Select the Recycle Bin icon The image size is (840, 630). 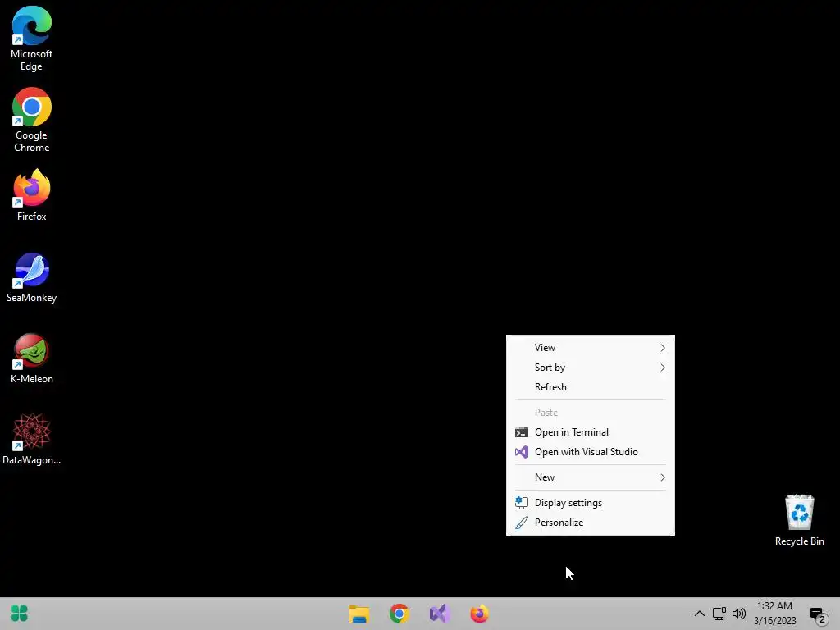[799, 521]
